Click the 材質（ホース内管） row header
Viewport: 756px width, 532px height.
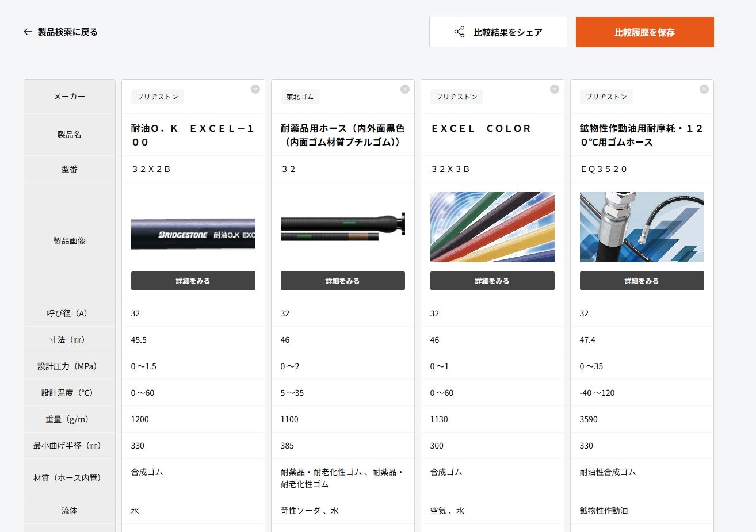click(x=70, y=478)
